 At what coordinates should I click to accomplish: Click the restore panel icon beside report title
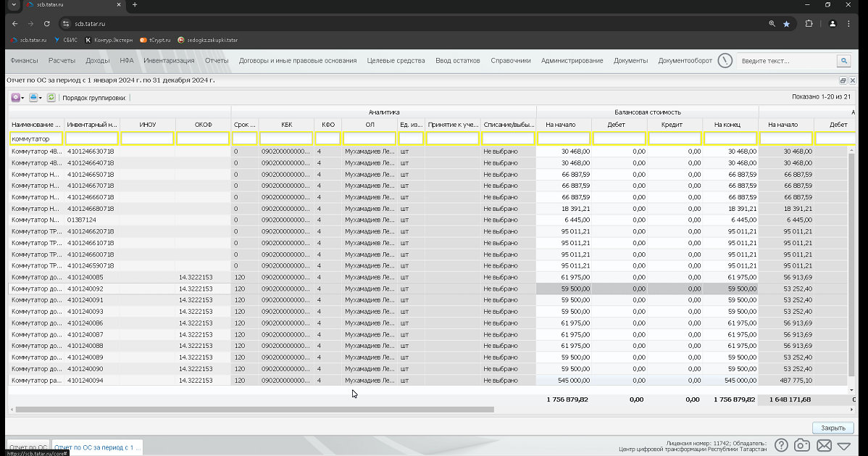point(843,80)
